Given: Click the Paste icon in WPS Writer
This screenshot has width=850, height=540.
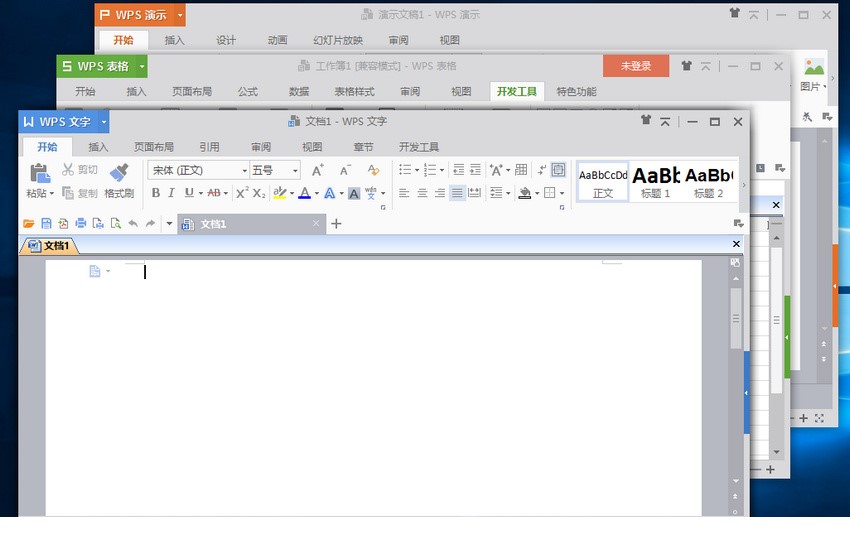Looking at the screenshot, I should click(x=40, y=173).
